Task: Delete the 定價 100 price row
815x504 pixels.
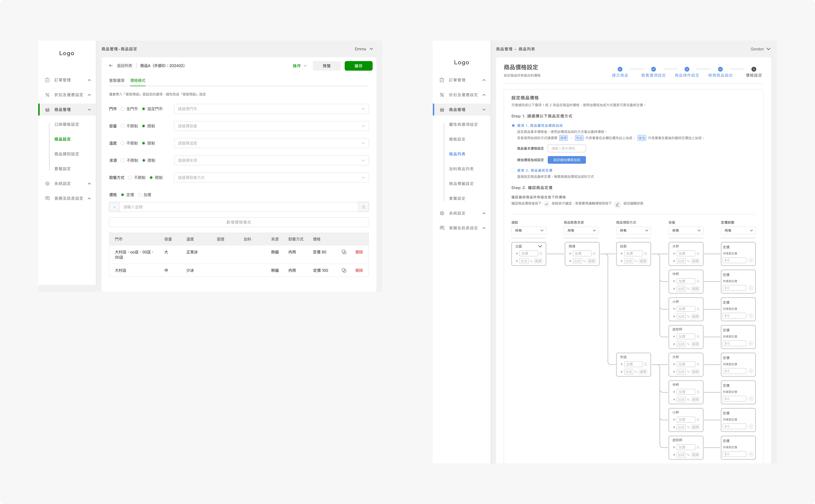Action: pos(359,270)
